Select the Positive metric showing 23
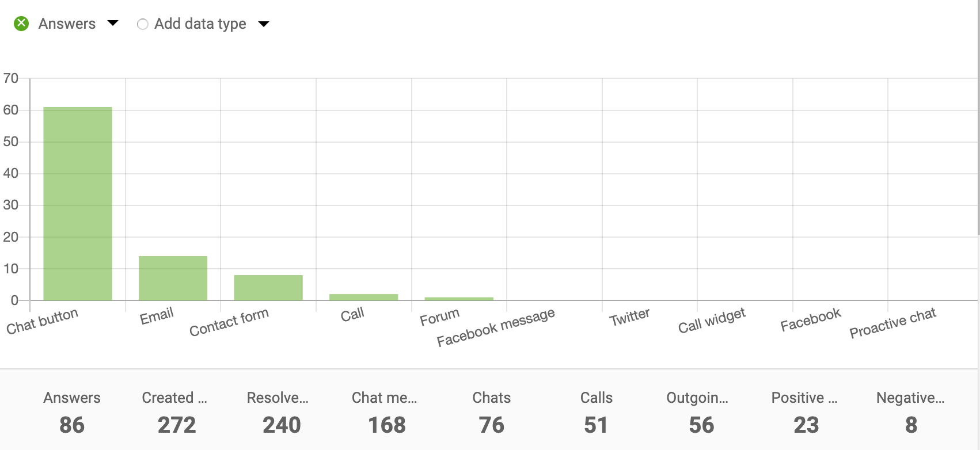Image resolution: width=980 pixels, height=450 pixels. coord(806,411)
